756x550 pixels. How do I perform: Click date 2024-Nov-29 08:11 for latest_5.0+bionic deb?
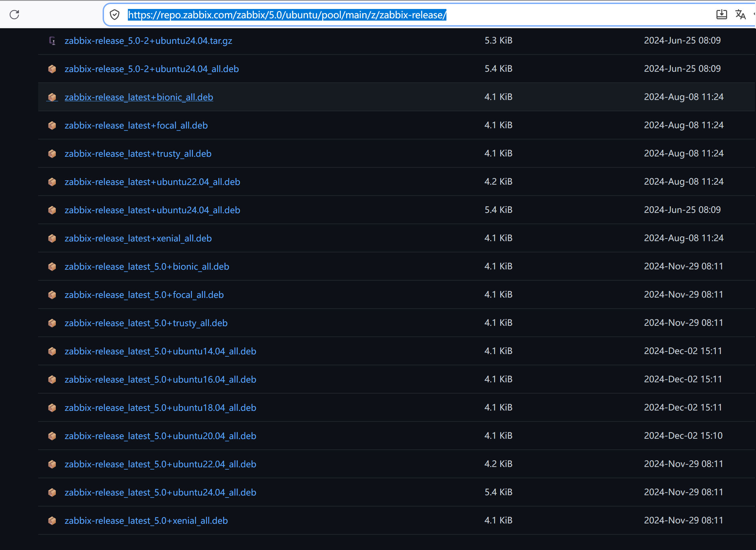[683, 266]
